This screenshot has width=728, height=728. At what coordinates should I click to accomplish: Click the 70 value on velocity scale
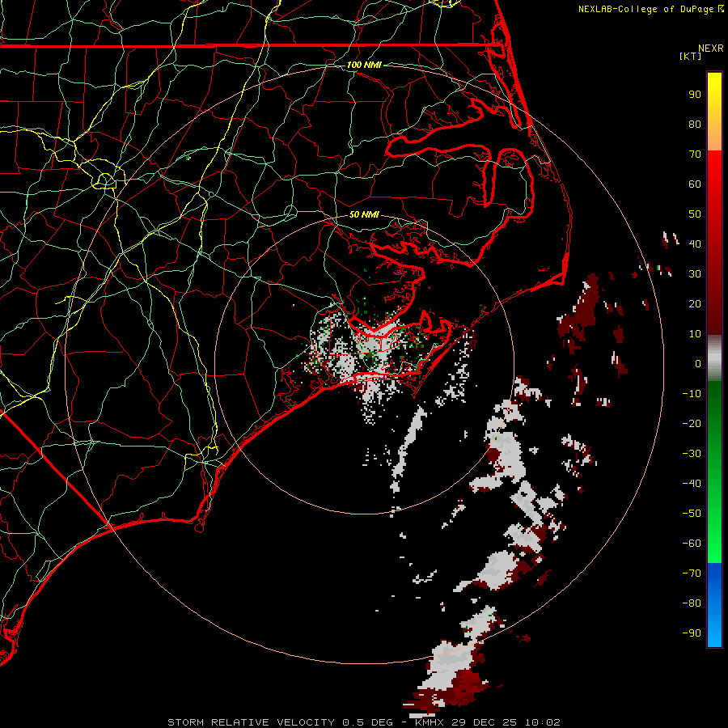(x=695, y=154)
